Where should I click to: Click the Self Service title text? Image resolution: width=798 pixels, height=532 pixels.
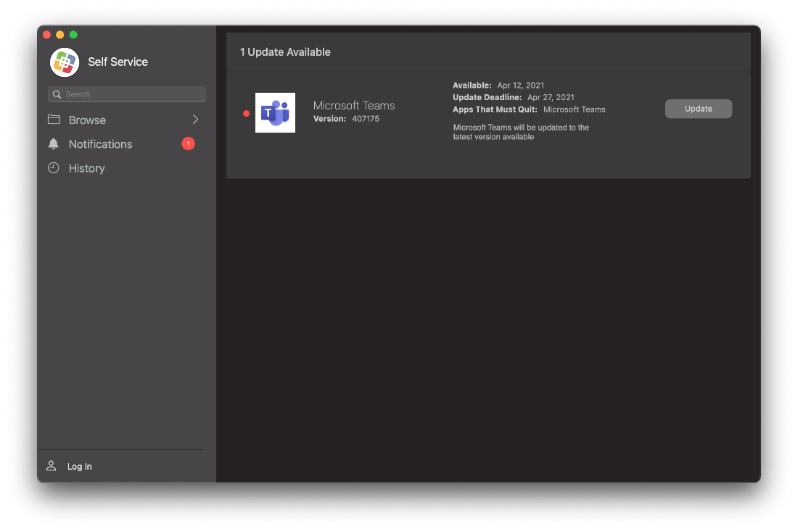[118, 62]
